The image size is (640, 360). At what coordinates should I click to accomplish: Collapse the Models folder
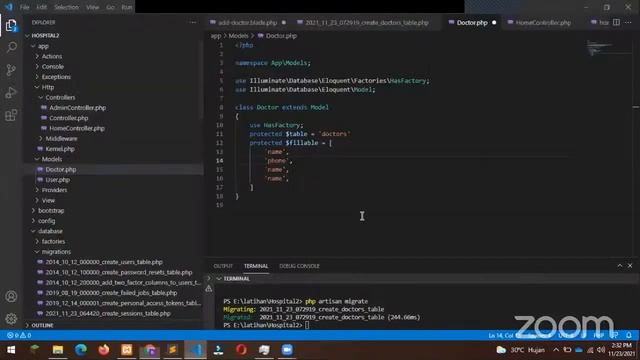click(x=51, y=159)
